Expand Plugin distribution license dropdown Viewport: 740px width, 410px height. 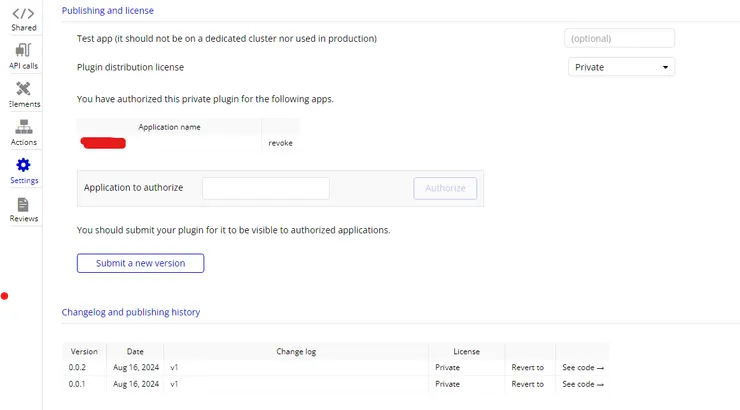(621, 67)
